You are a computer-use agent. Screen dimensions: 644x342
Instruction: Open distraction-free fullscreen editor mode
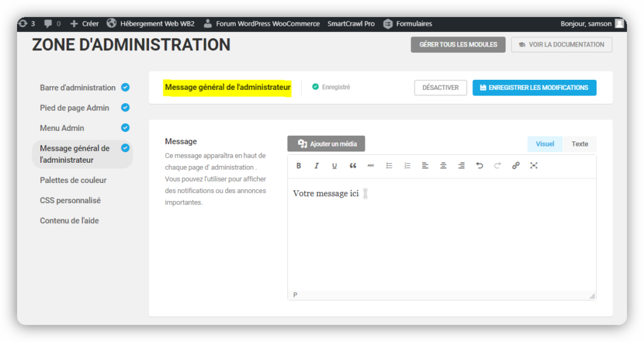pyautogui.click(x=534, y=166)
